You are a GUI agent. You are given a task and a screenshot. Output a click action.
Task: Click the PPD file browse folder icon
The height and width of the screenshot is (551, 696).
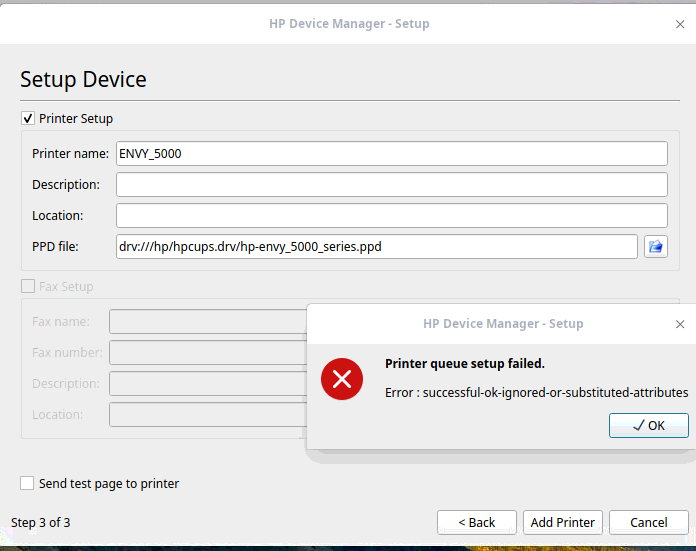tap(655, 246)
